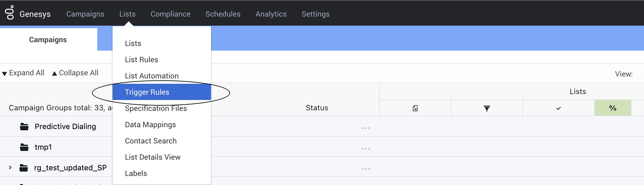Expand the rg_test_updated_SP campaign group
The image size is (644, 185).
[x=10, y=168]
